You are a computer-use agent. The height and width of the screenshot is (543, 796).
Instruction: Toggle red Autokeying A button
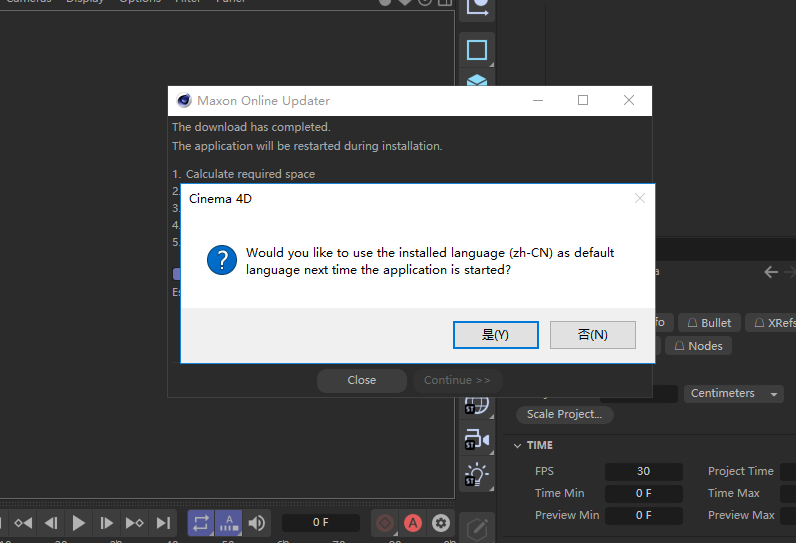[x=413, y=523]
